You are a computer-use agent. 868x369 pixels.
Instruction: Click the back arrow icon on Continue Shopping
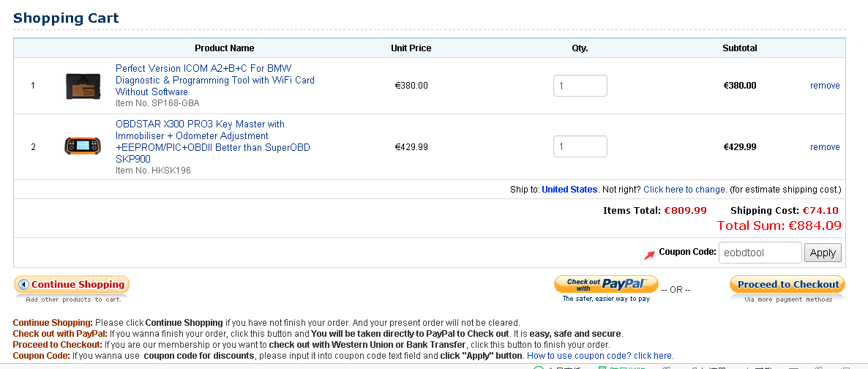[x=23, y=285]
